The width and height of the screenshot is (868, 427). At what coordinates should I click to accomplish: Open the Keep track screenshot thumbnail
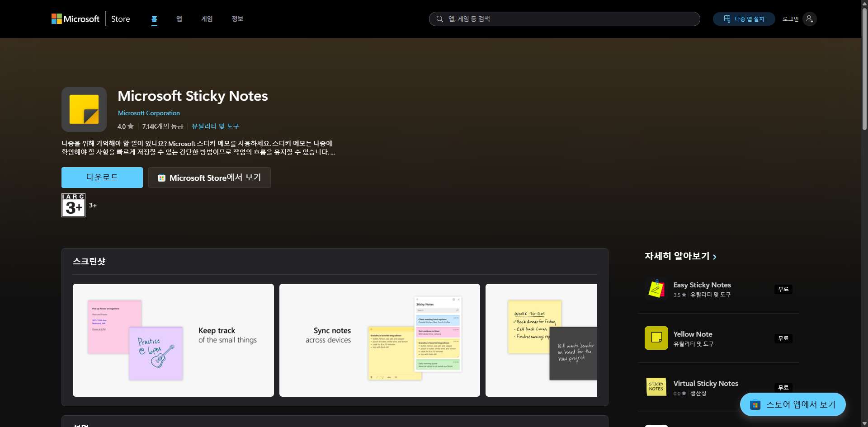(x=173, y=340)
